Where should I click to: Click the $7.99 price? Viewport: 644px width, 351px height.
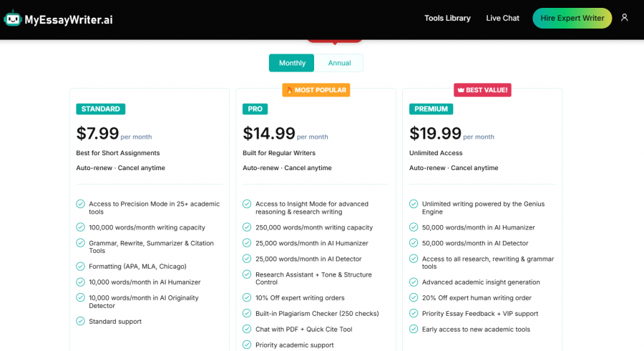click(97, 134)
